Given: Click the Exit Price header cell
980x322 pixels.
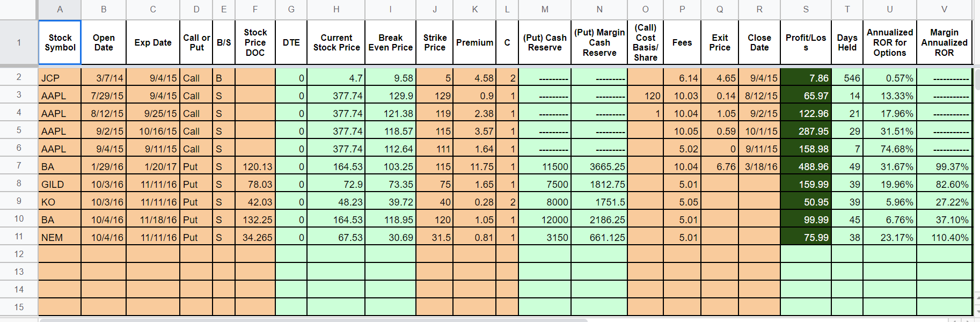Looking at the screenshot, I should [720, 42].
